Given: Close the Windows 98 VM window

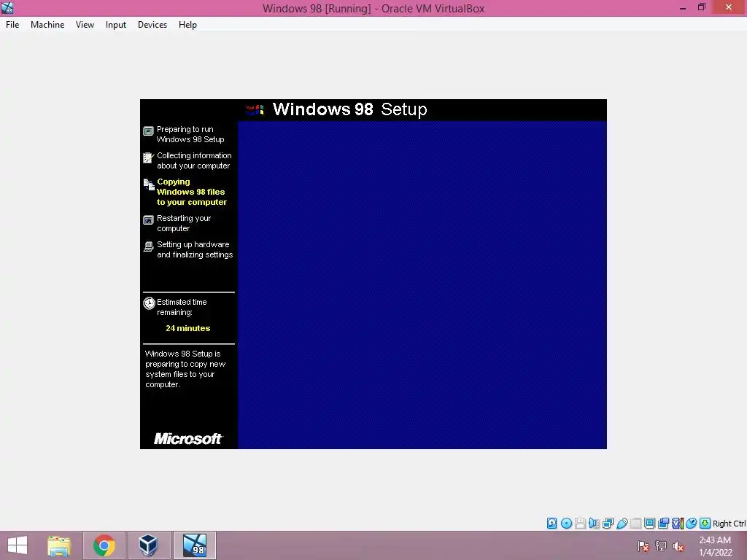Looking at the screenshot, I should click(729, 7).
